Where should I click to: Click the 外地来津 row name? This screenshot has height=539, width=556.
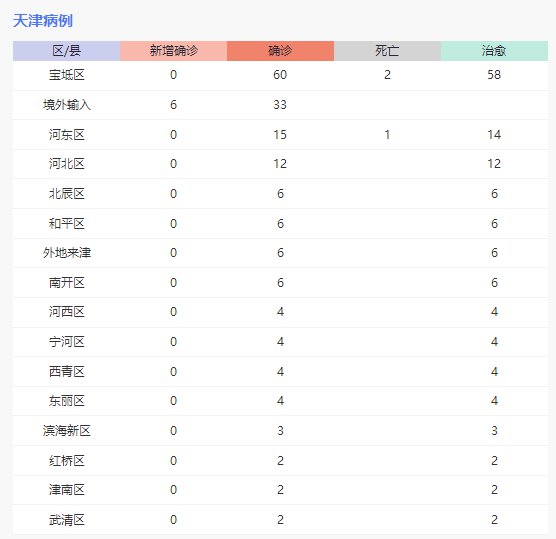pos(67,253)
